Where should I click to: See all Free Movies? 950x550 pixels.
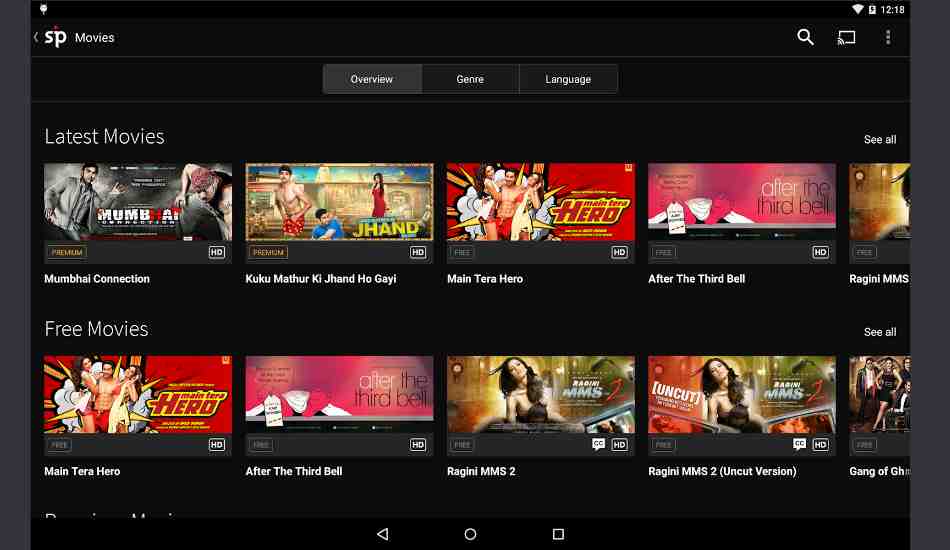click(x=880, y=332)
